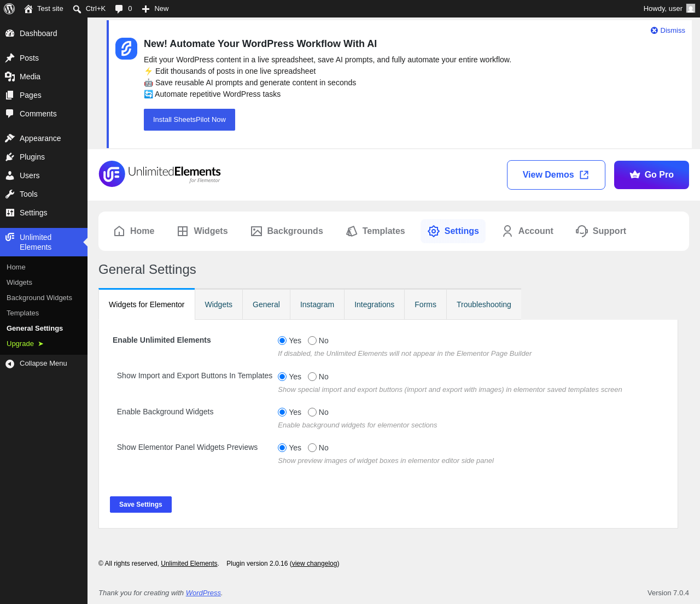Viewport: 700px width, 604px height.
Task: Click the Plugins plug icon
Action: tap(10, 157)
